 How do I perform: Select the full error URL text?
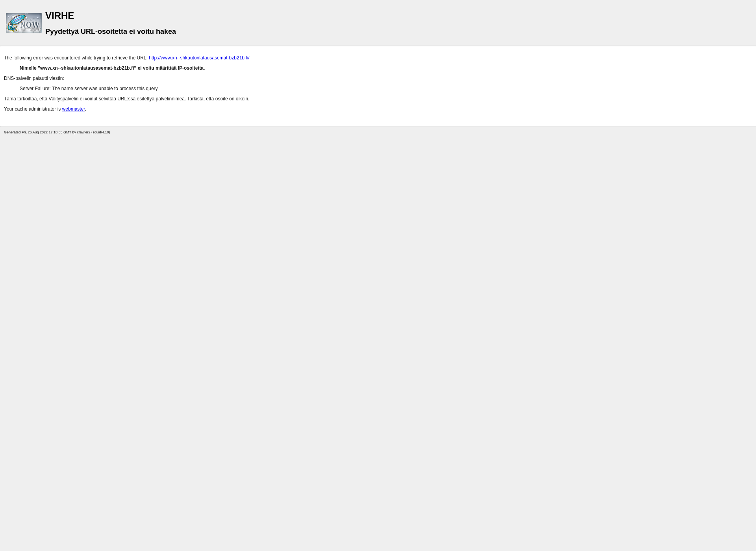click(x=199, y=57)
